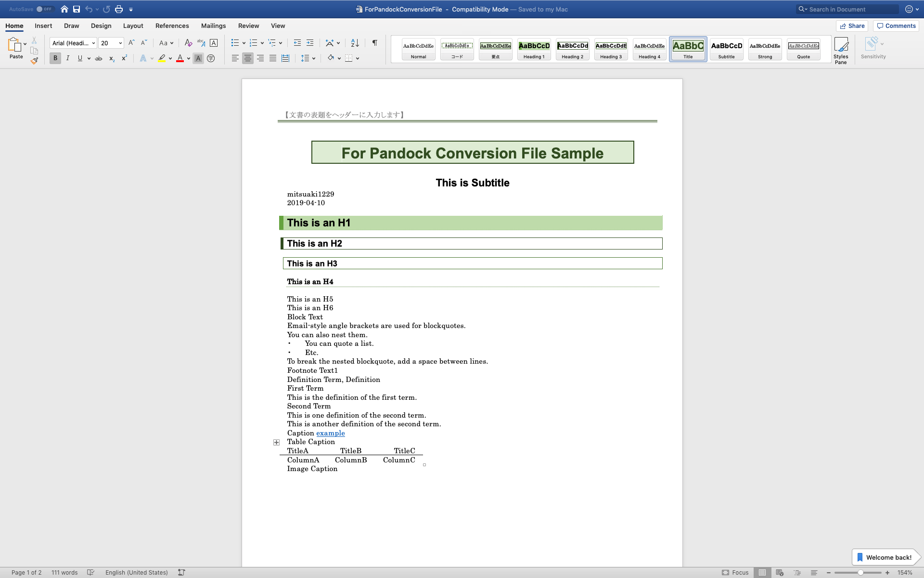The width and height of the screenshot is (924, 578).
Task: Click the Share button
Action: click(852, 26)
